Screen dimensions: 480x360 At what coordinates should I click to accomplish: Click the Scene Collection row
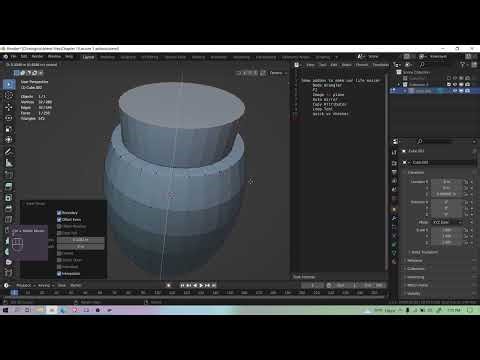point(416,72)
